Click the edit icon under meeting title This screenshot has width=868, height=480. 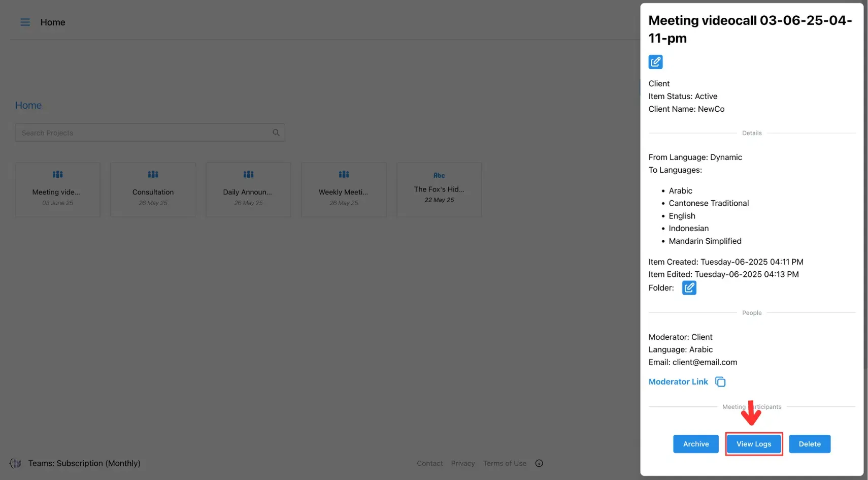point(655,62)
